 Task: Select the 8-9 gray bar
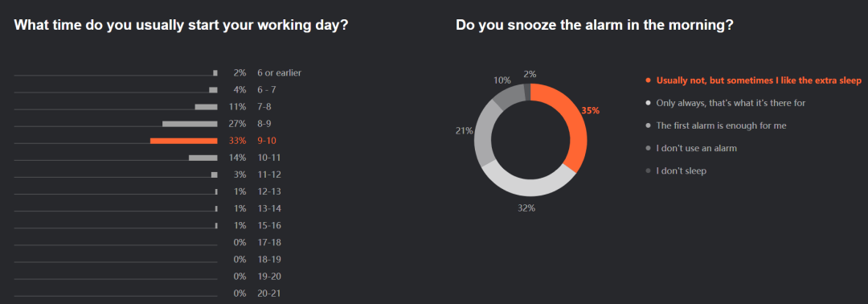click(190, 124)
